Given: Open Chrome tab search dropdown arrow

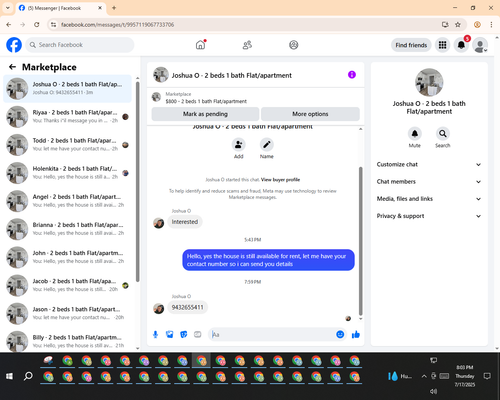Looking at the screenshot, I should click(8, 8).
